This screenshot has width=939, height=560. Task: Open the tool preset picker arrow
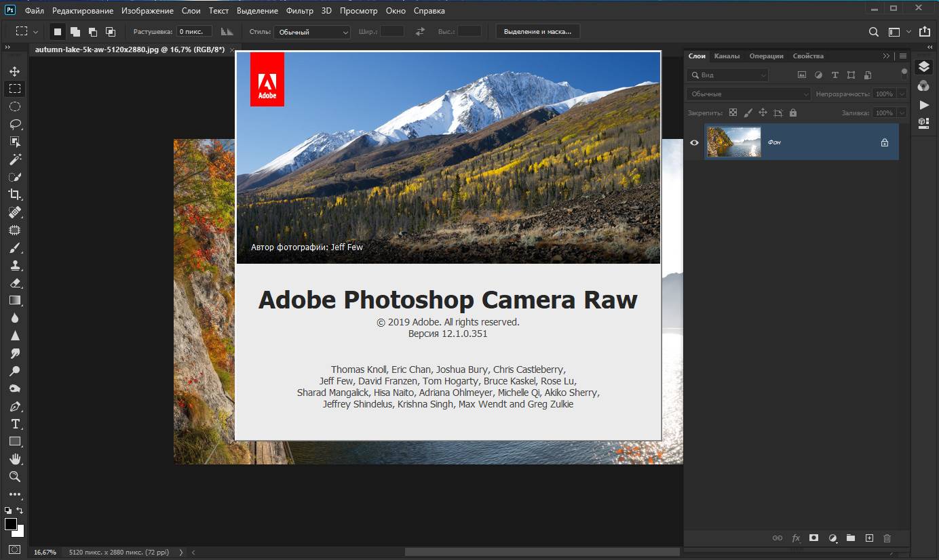pos(35,32)
